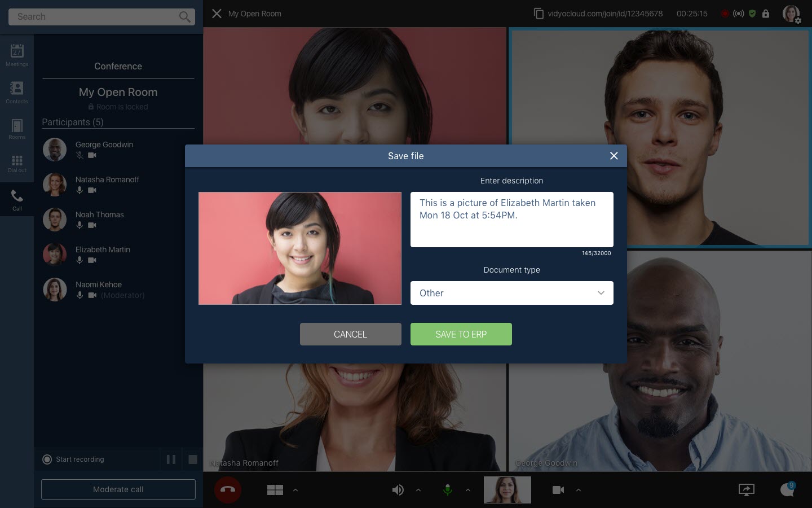Screen dimensions: 812x508
Task: Click the SAVE TO ERP button
Action: pyautogui.click(x=461, y=334)
